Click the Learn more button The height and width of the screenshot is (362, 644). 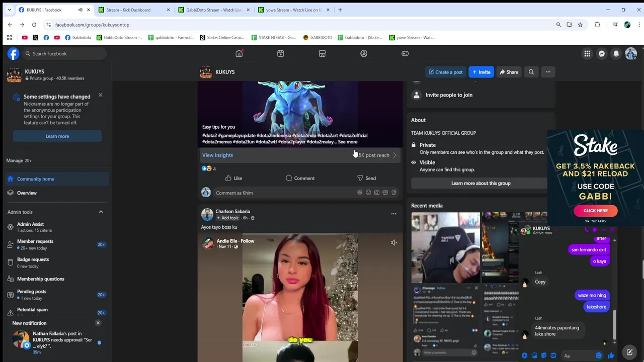coord(57,136)
